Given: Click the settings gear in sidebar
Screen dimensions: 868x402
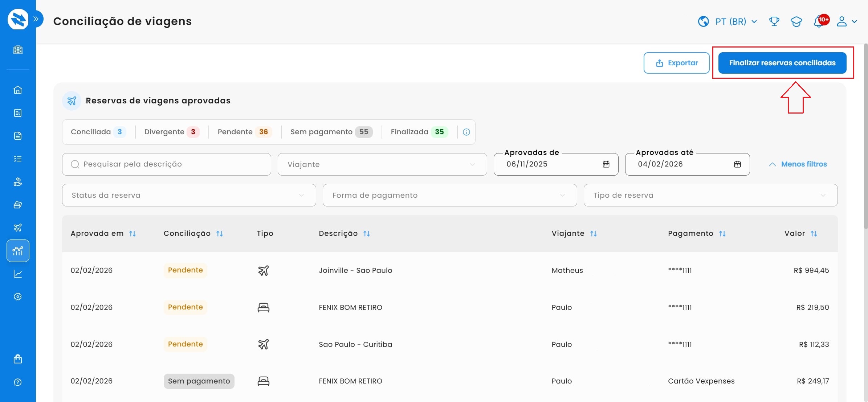Looking at the screenshot, I should tap(18, 296).
